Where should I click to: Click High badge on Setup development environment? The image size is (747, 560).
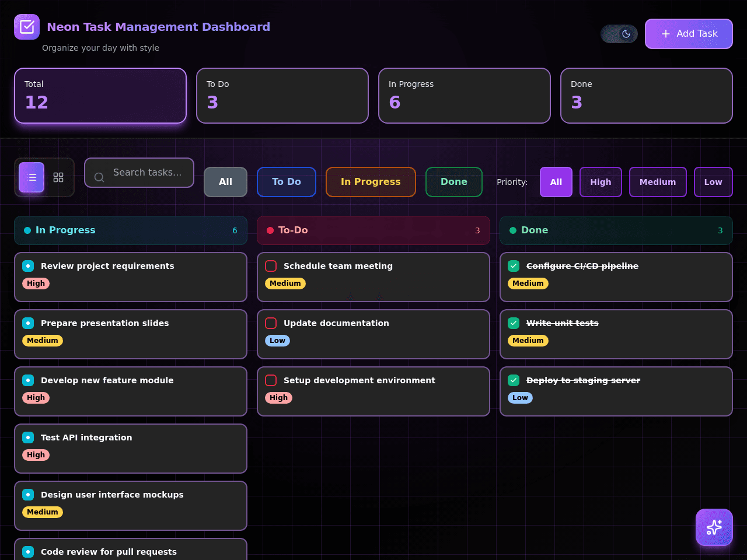point(278,398)
